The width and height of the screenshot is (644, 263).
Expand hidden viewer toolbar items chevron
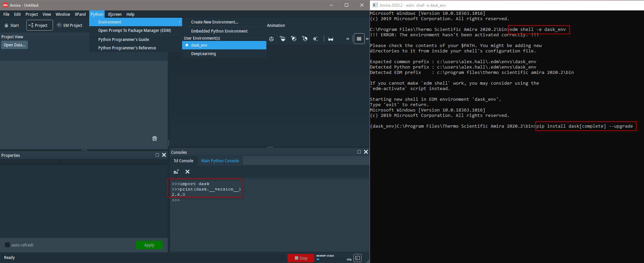click(347, 39)
